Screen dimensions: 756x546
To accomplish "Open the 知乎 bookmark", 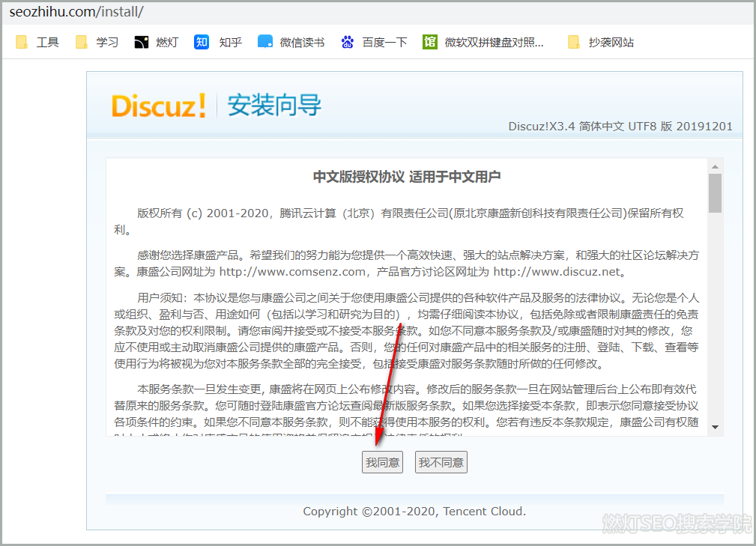I will (218, 43).
